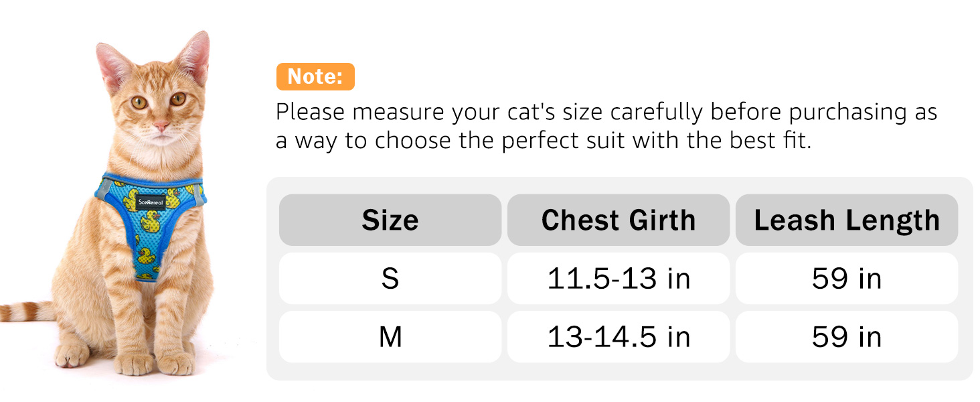Click the 59 in leash cell for size M
Image resolution: width=980 pixels, height=402 pixels.
[x=847, y=336]
